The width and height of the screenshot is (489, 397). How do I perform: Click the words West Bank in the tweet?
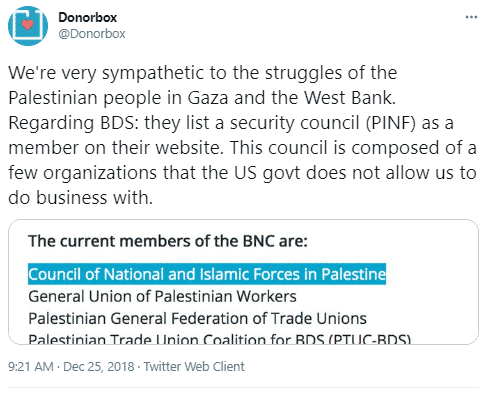(350, 98)
